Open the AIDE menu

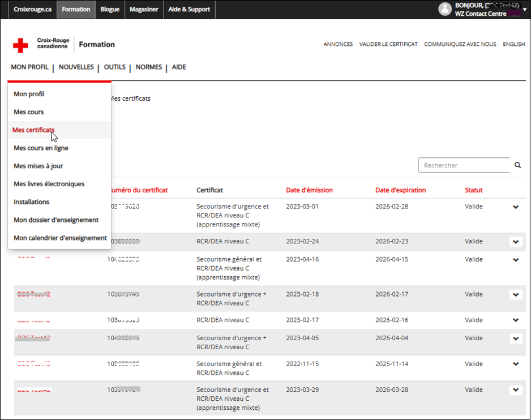(x=179, y=67)
